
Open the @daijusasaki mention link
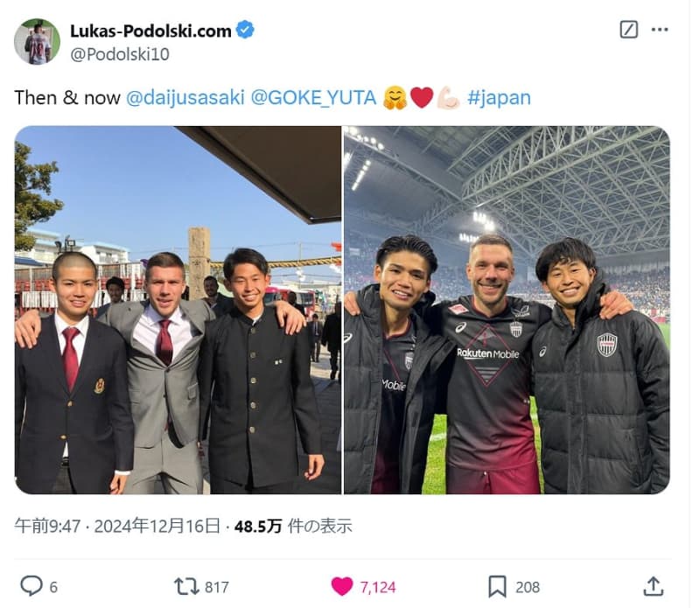(185, 97)
